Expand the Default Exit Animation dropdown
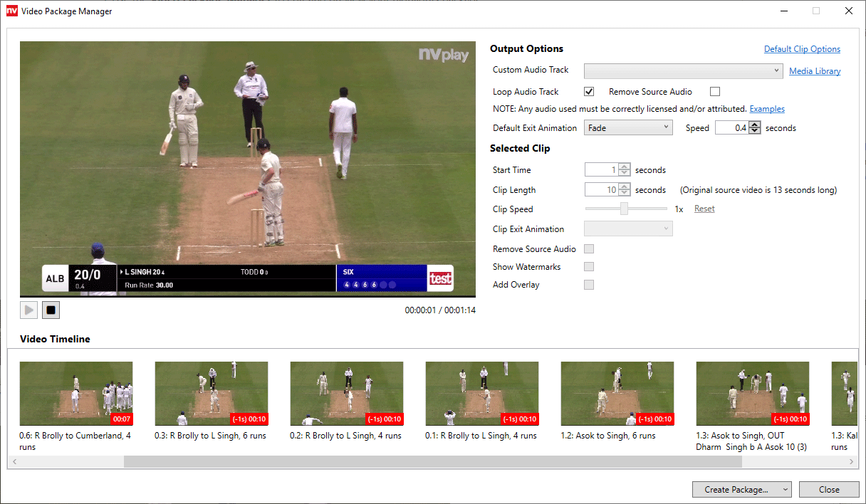 click(628, 128)
